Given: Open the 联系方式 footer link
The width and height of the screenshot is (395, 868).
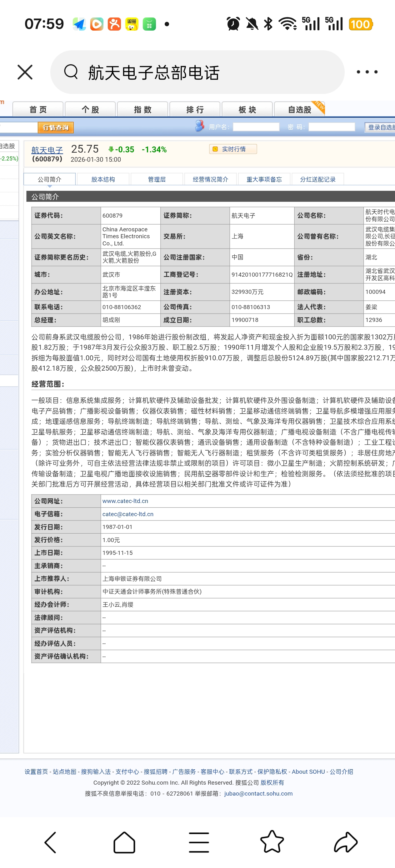Looking at the screenshot, I should click(x=241, y=772).
